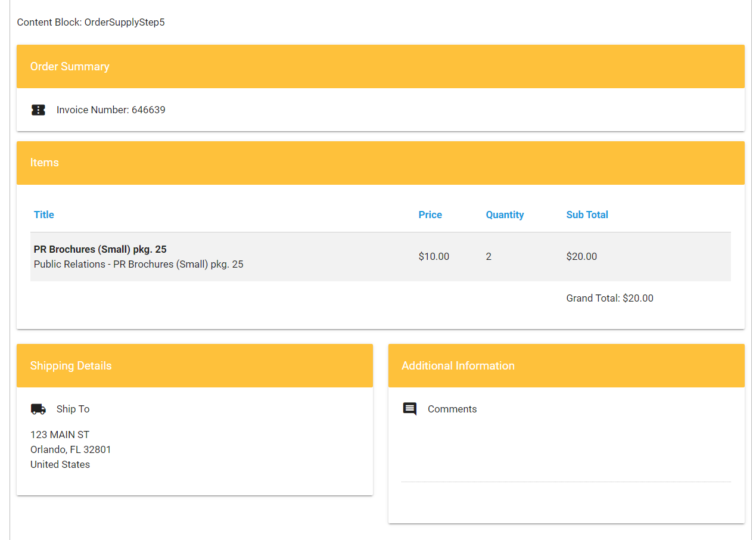756x540 pixels.
Task: Select the bold PR Brochures (Small) item title
Action: [x=100, y=249]
